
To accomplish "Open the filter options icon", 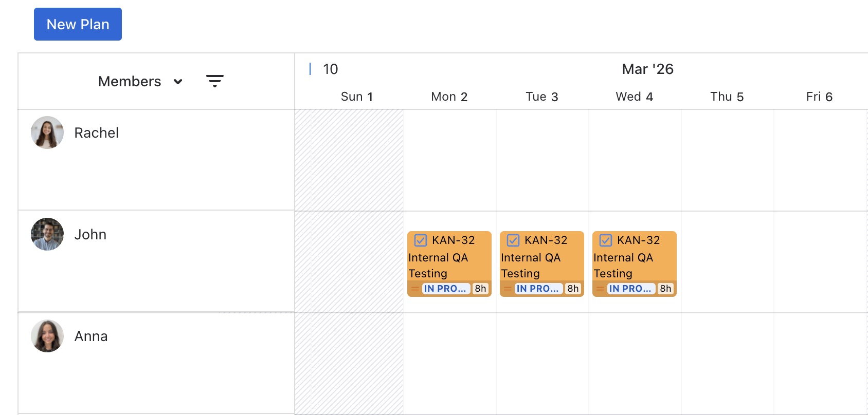I will (214, 81).
